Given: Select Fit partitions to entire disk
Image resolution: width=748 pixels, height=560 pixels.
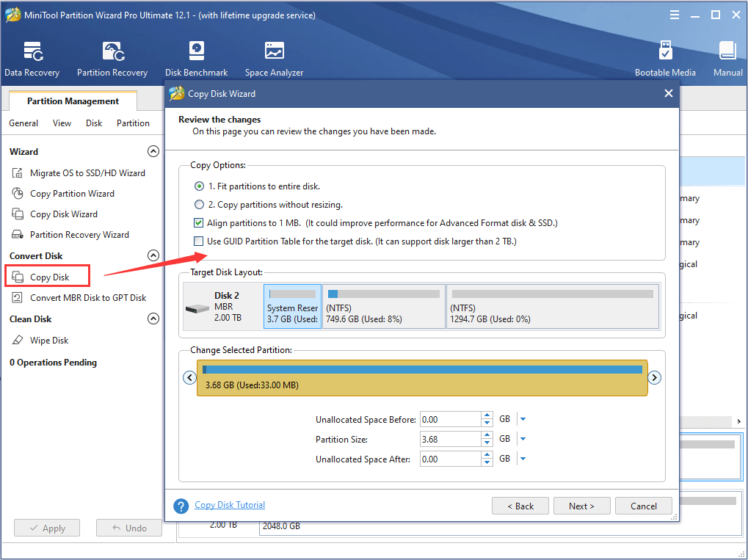Looking at the screenshot, I should point(199,186).
